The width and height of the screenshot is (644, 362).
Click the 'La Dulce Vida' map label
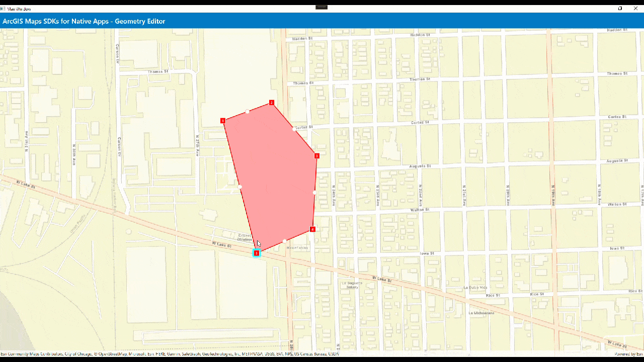(475, 288)
